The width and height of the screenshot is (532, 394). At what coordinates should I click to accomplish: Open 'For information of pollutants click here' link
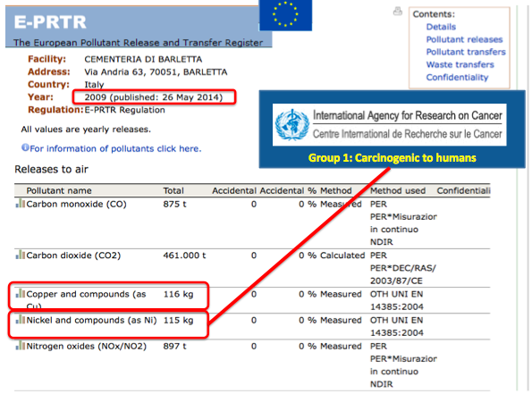point(115,148)
